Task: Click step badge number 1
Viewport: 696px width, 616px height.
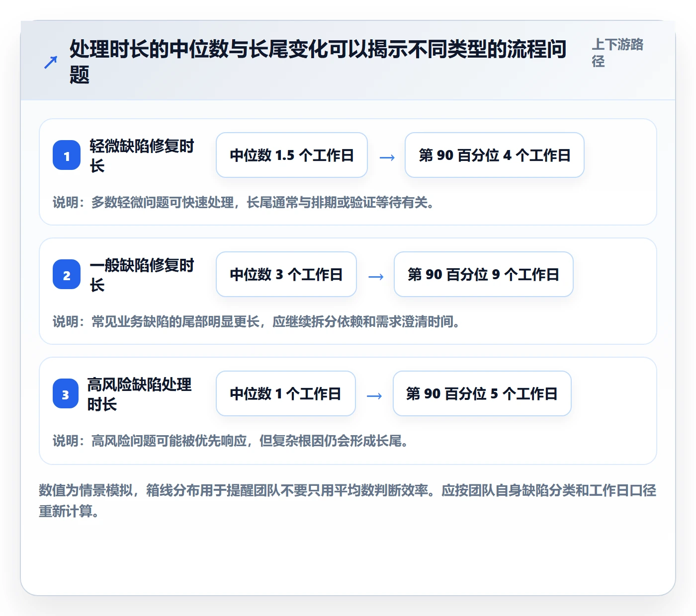Action: tap(67, 155)
